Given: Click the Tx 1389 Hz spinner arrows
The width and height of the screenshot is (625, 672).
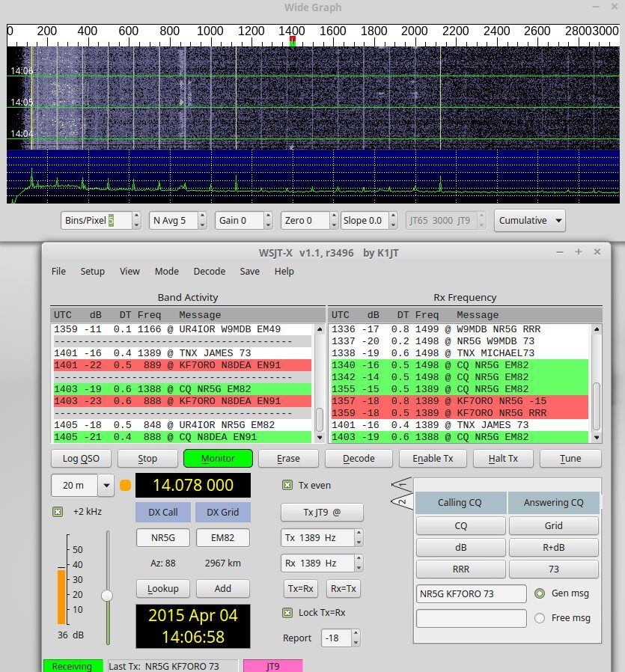Looking at the screenshot, I should pyautogui.click(x=359, y=538).
